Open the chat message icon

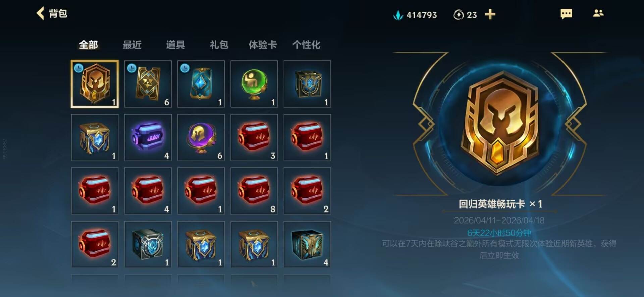click(566, 14)
